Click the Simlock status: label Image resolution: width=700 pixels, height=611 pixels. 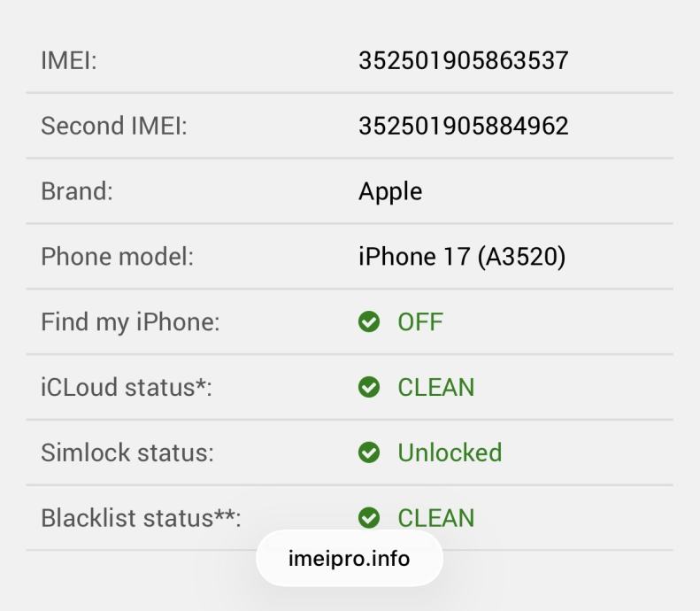click(x=127, y=452)
